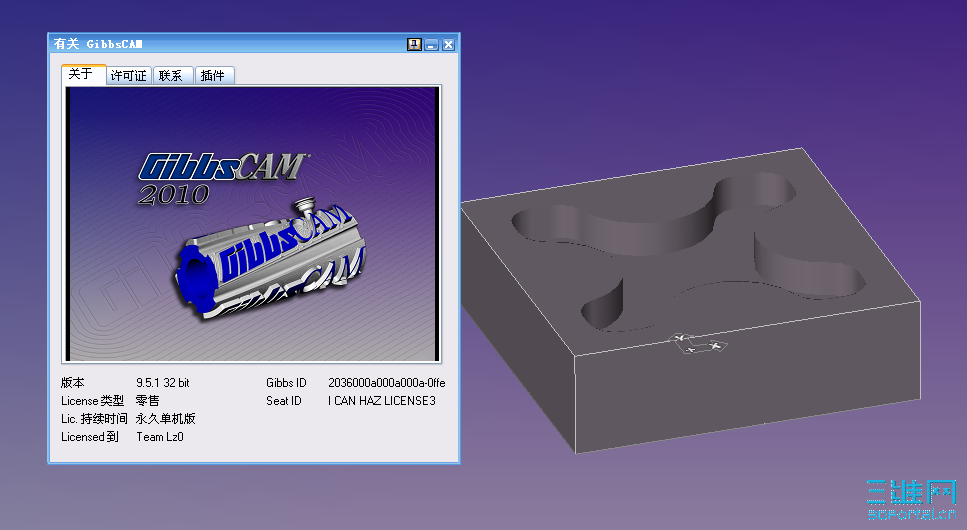Open the 插件 tab
Image resolution: width=967 pixels, height=530 pixels.
215,75
